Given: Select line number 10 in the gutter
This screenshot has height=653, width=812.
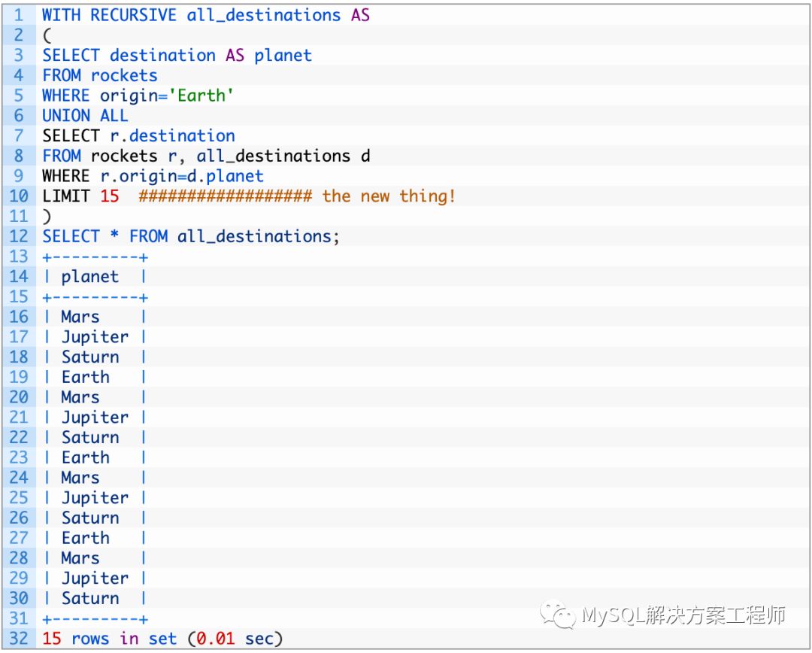Looking at the screenshot, I should pyautogui.click(x=18, y=196).
